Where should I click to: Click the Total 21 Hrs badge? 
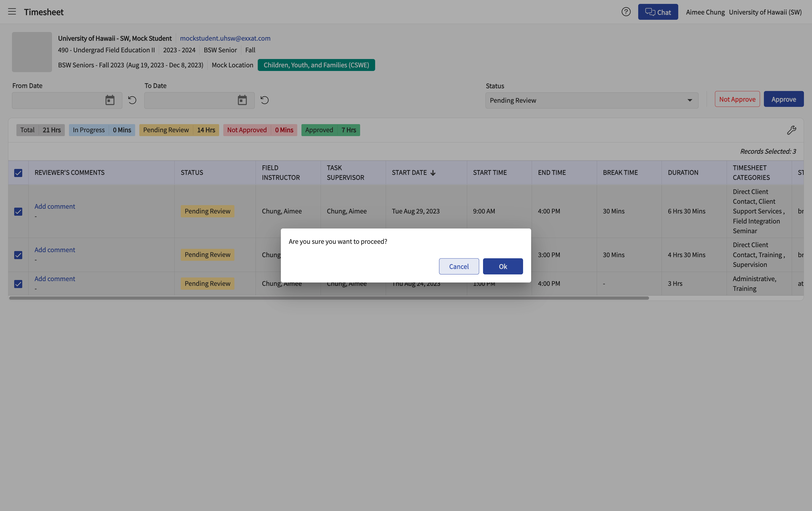point(41,130)
